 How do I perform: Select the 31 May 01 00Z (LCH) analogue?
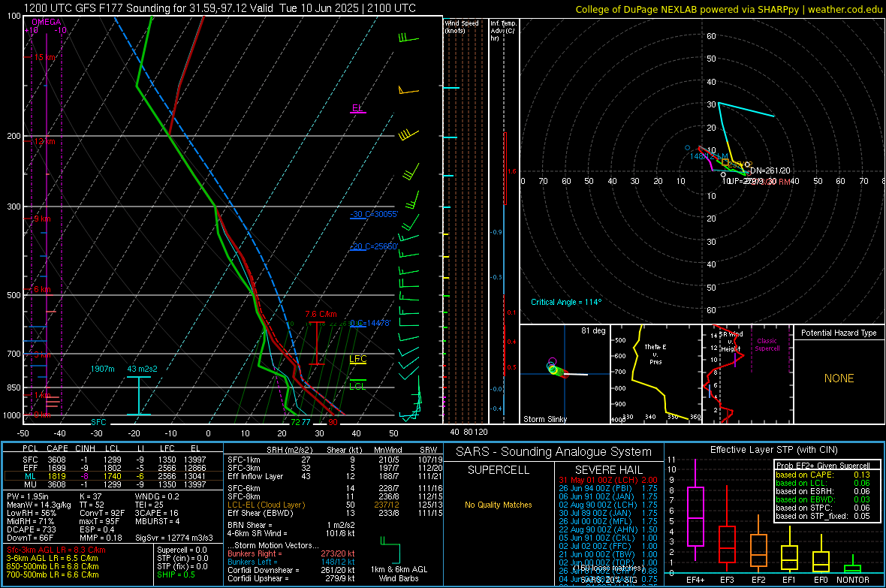[608, 480]
